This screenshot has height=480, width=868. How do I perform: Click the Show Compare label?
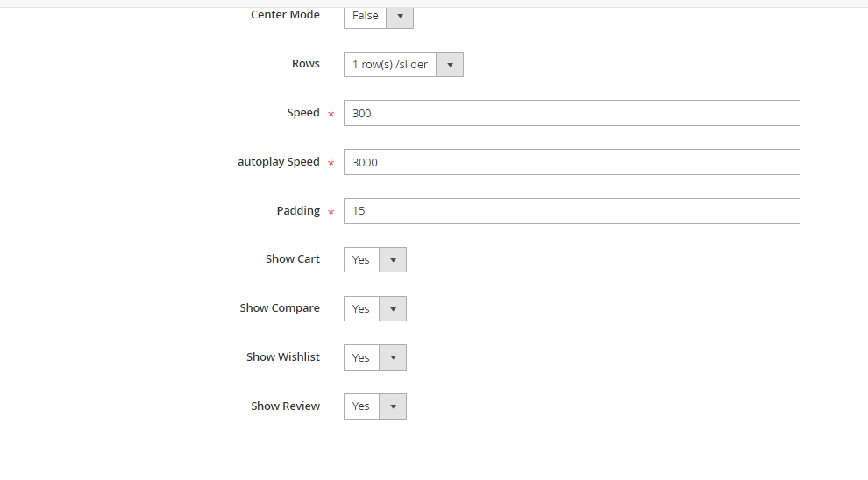pyautogui.click(x=279, y=308)
